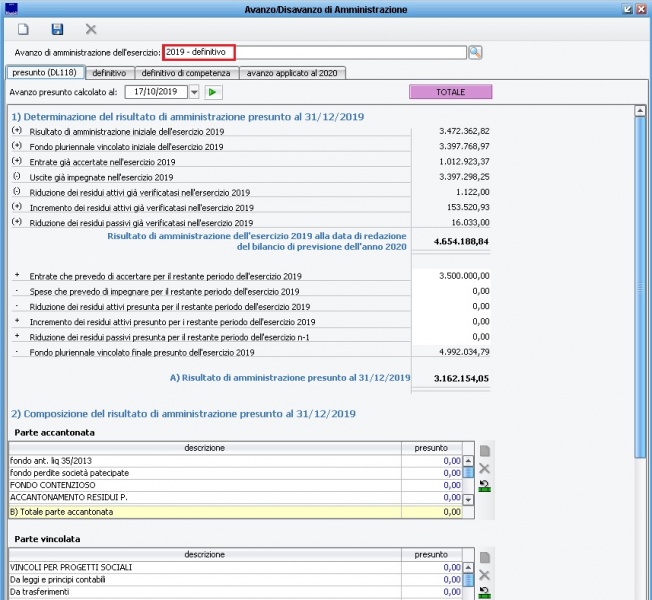Save using the floppy disk icon
Image resolution: width=652 pixels, height=600 pixels.
[57, 30]
